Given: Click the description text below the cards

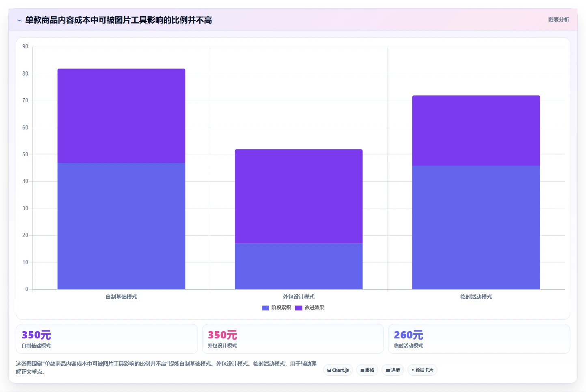Looking at the screenshot, I should coord(166,368).
